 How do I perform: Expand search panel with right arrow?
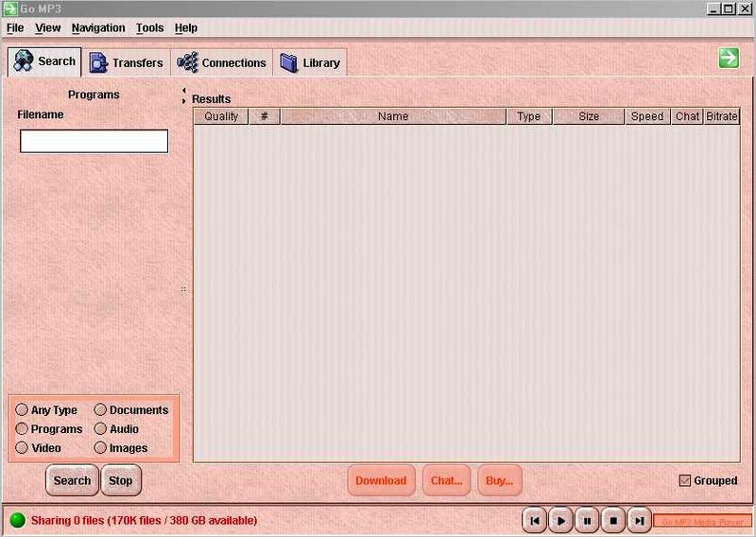pos(183,101)
